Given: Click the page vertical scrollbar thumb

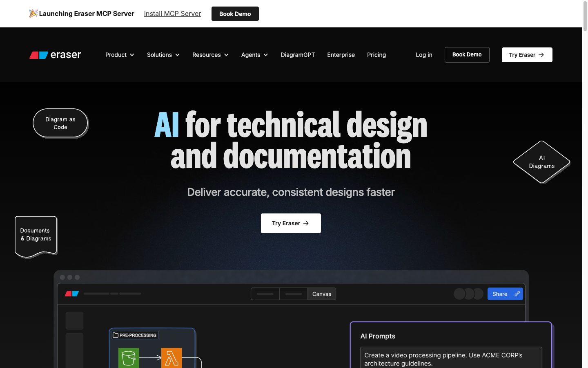Looking at the screenshot, I should click(x=585, y=16).
